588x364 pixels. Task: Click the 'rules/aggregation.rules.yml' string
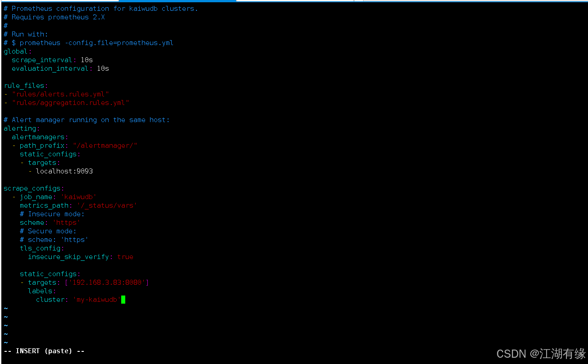(71, 103)
